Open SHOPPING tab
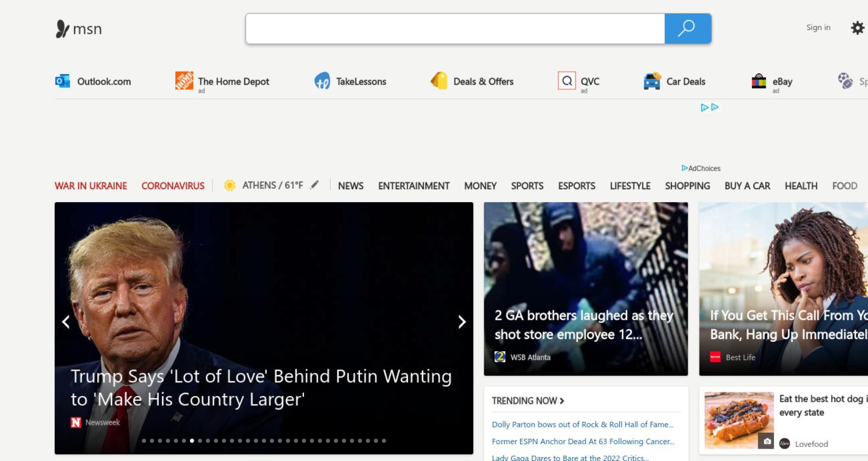This screenshot has width=868, height=461. tap(688, 186)
